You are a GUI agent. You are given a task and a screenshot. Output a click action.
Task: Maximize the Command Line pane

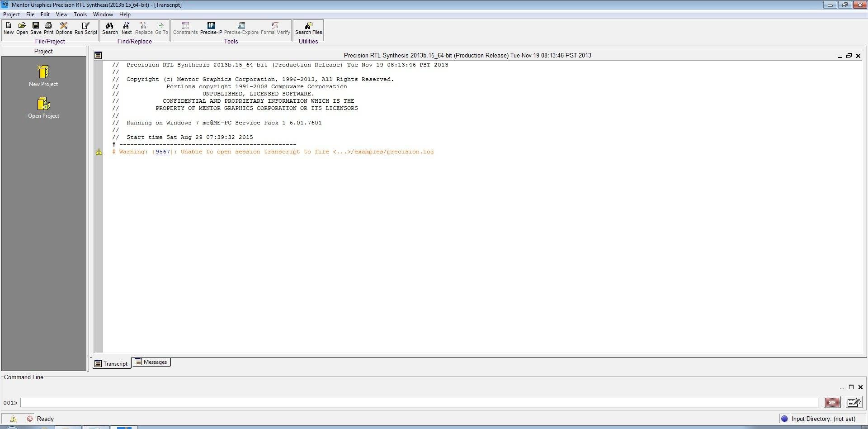click(851, 387)
